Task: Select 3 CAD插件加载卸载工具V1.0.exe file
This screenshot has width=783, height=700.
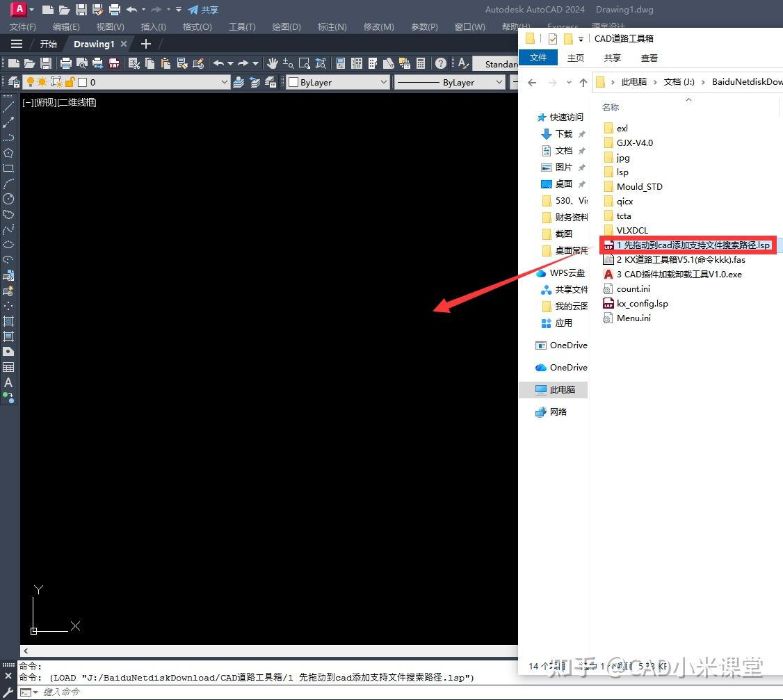Action: coord(672,274)
